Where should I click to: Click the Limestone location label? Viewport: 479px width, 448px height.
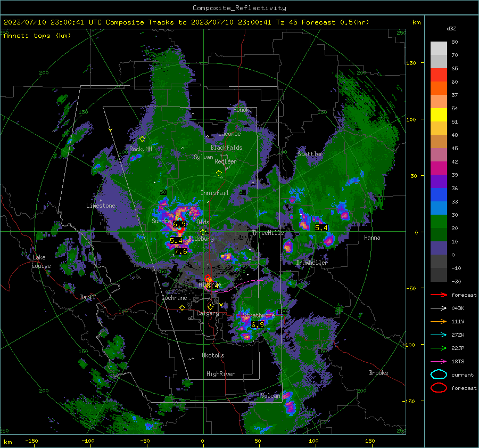(101, 206)
